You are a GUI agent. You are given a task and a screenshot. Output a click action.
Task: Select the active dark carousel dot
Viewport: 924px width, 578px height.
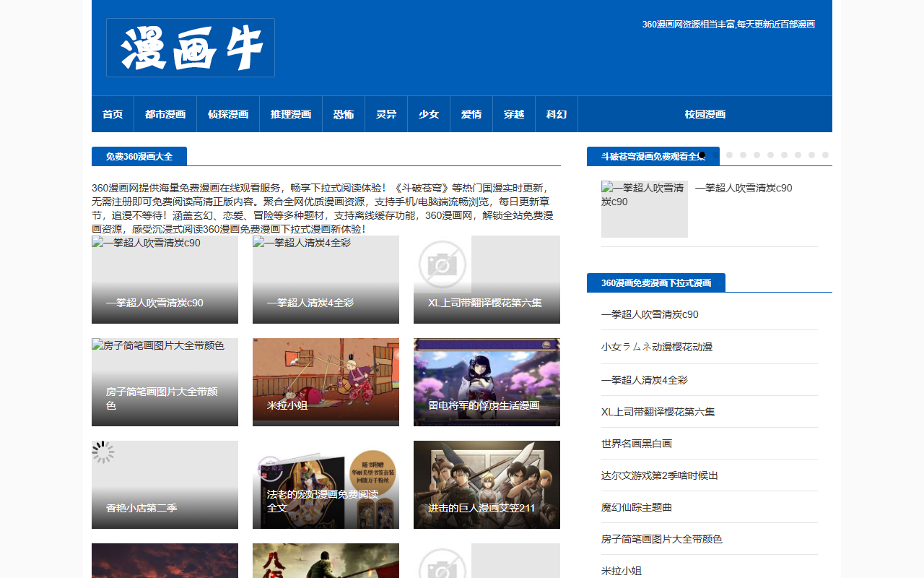click(702, 155)
